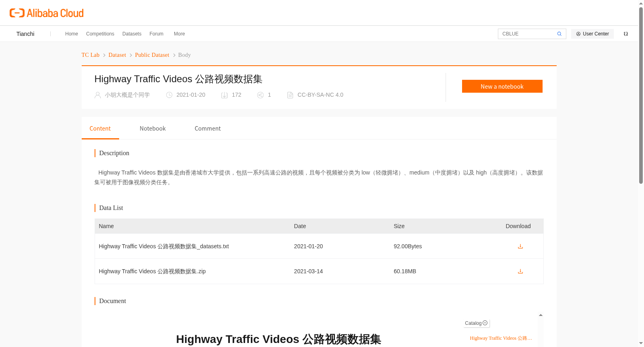This screenshot has height=347, width=644.
Task: Open catalog link Highway Traffic Videos
Action: click(501, 338)
